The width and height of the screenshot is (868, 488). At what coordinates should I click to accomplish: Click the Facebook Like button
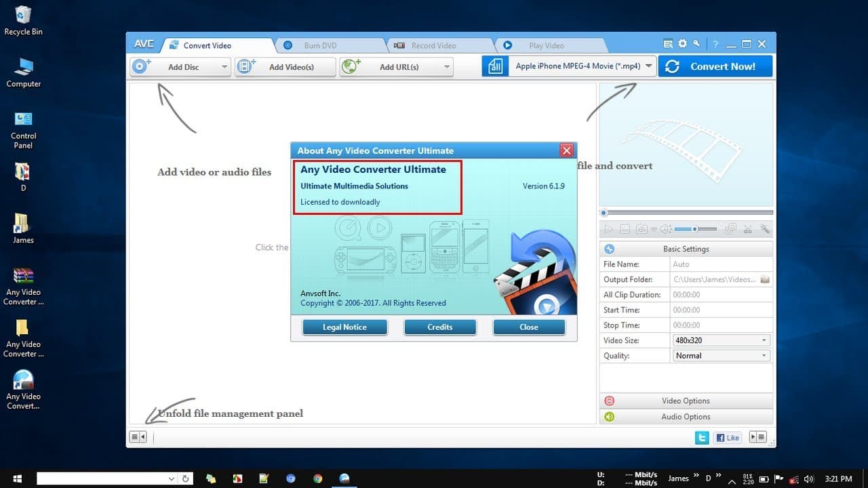pos(728,438)
